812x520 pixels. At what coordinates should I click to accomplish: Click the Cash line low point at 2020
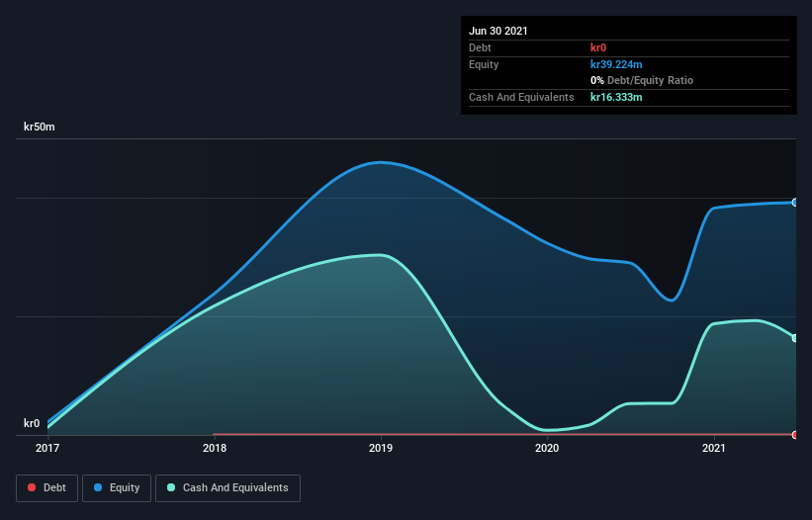(547, 430)
